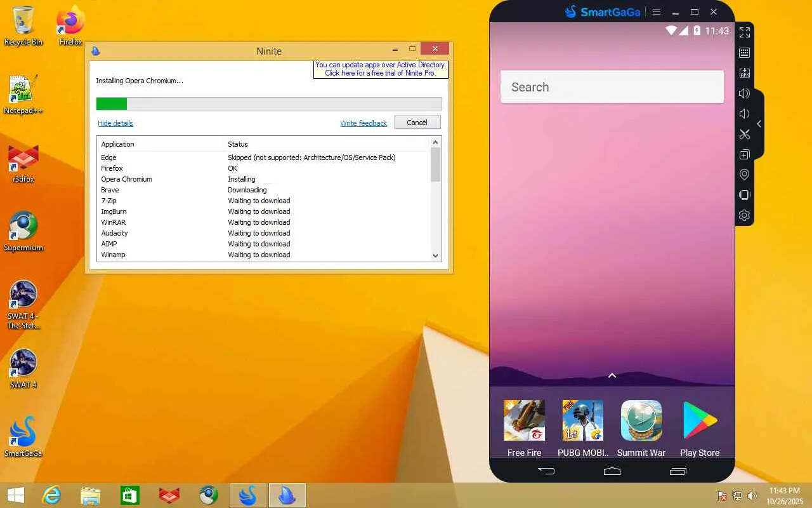Image resolution: width=812 pixels, height=508 pixels.
Task: Enter fullscreen mode in SmartGaGa sidebar
Action: click(745, 32)
